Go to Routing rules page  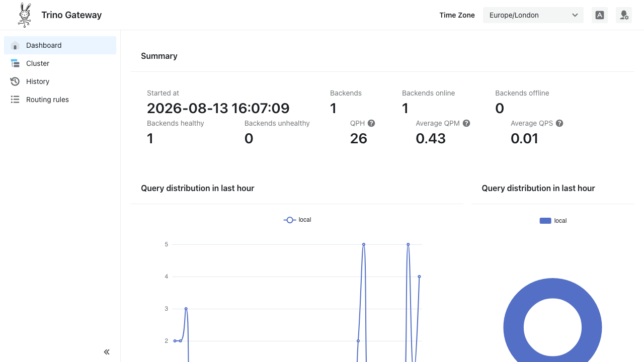pos(60,100)
